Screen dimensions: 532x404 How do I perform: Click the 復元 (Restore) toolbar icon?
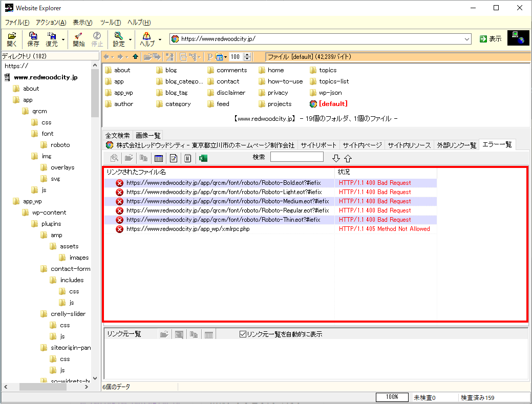coord(52,39)
